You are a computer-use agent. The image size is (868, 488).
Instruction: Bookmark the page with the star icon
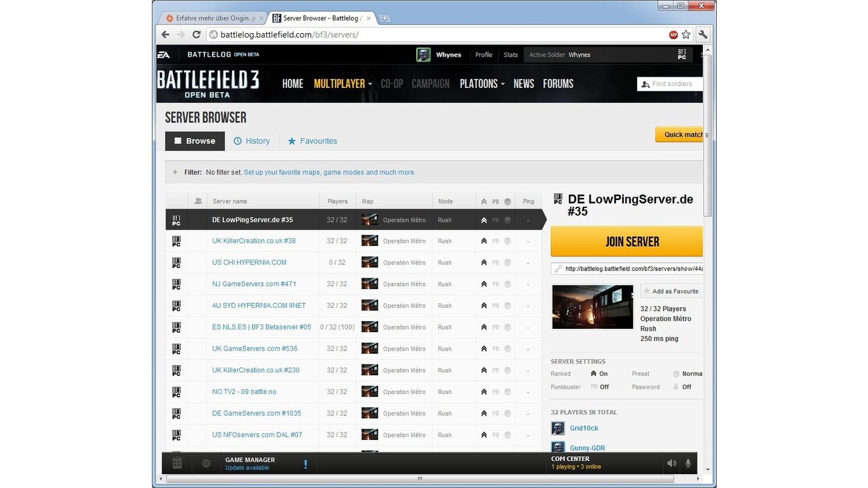click(x=686, y=35)
